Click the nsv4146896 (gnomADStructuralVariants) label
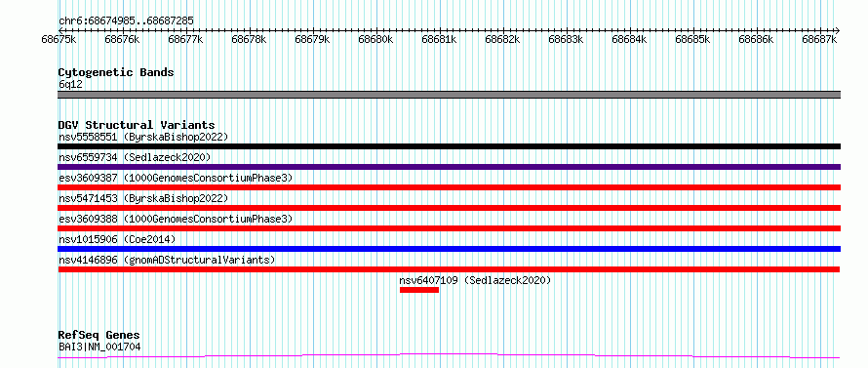The image size is (868, 368). 167,260
